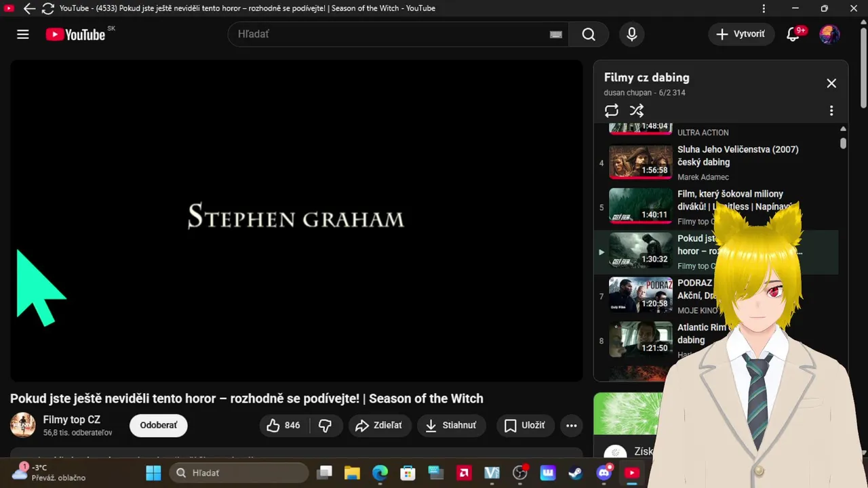
Task: Open the Windows Start menu
Action: 154,472
